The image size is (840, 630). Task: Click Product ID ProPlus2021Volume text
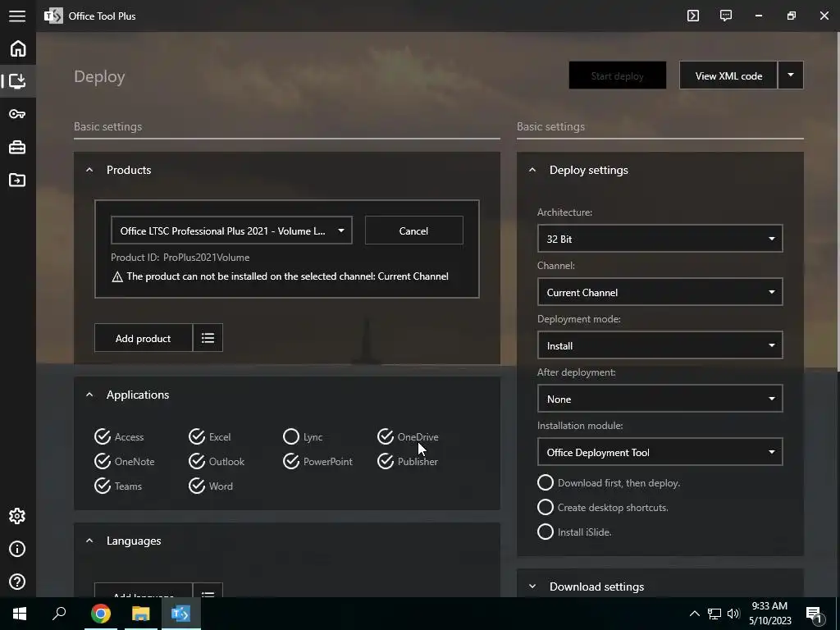pos(180,257)
